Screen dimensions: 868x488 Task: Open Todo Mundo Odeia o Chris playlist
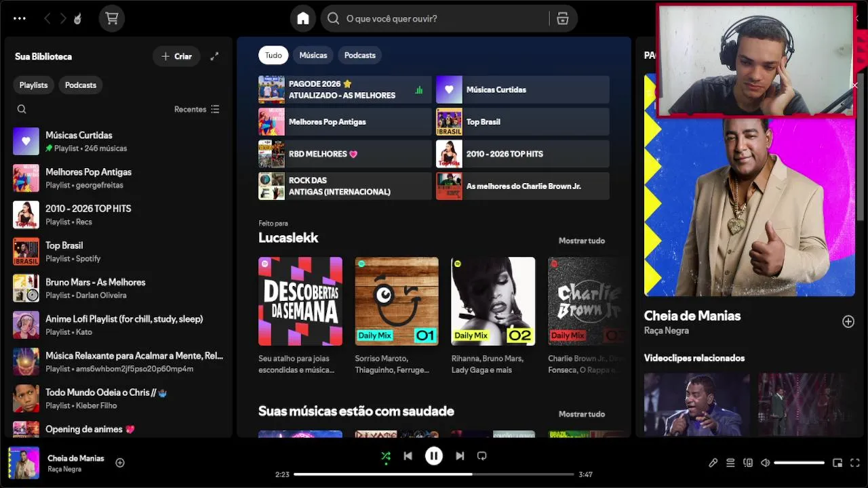click(119, 398)
